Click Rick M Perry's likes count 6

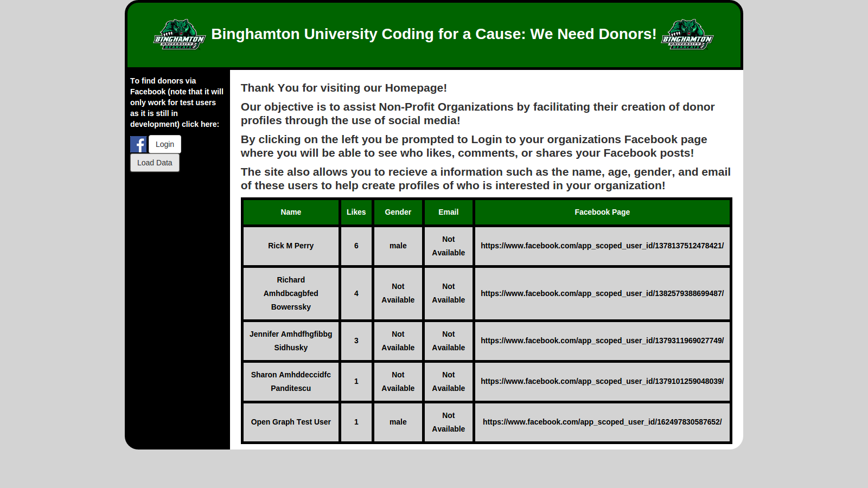click(x=356, y=246)
